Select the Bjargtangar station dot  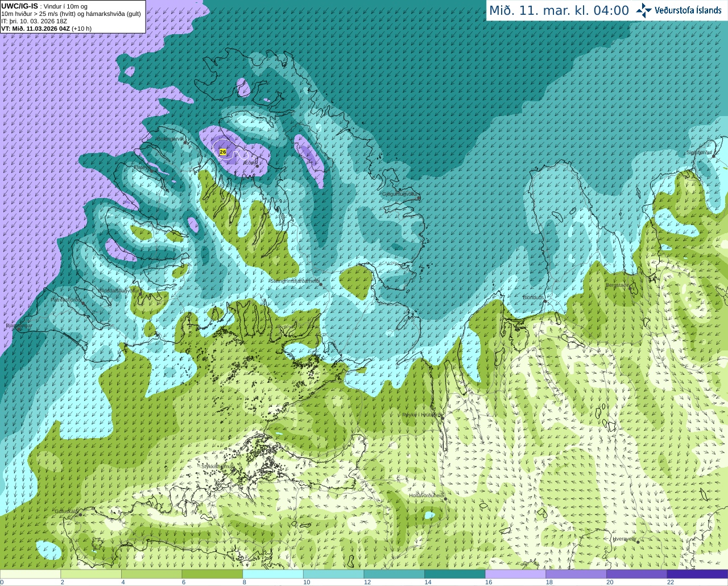point(18,329)
